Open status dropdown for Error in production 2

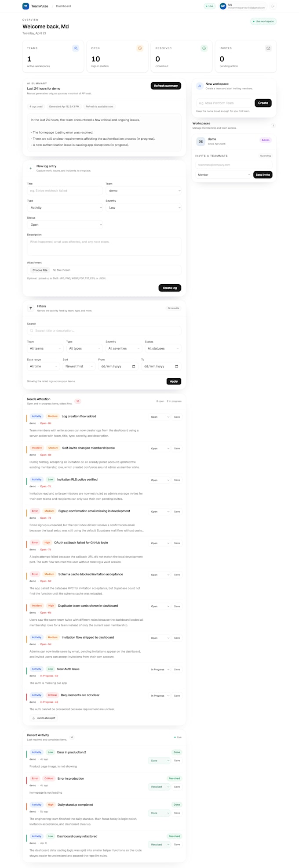(159, 760)
